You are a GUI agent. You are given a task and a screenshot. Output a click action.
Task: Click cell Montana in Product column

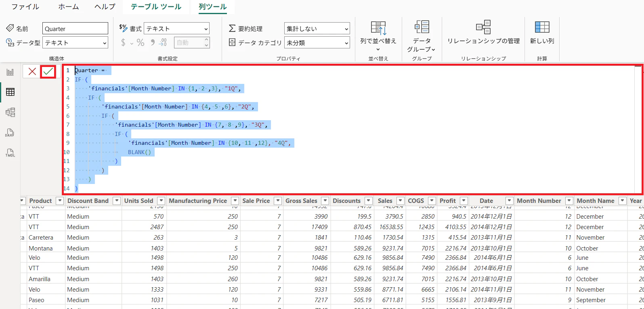(x=41, y=248)
